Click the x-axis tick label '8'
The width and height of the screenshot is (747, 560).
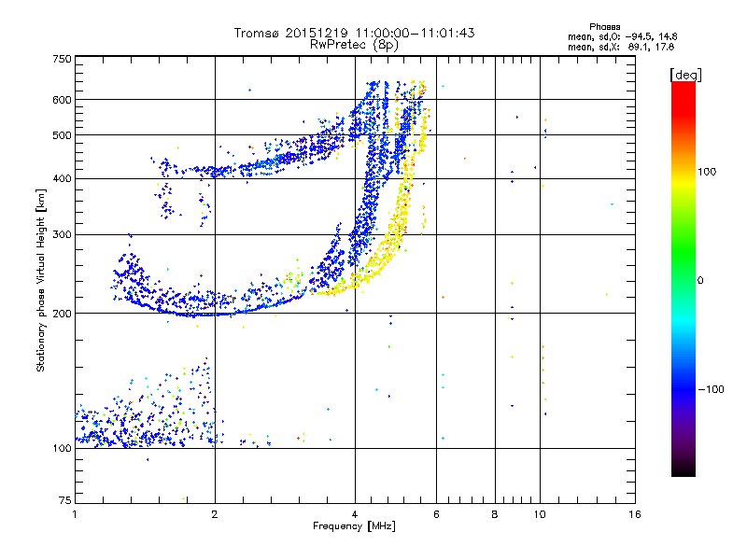[495, 514]
